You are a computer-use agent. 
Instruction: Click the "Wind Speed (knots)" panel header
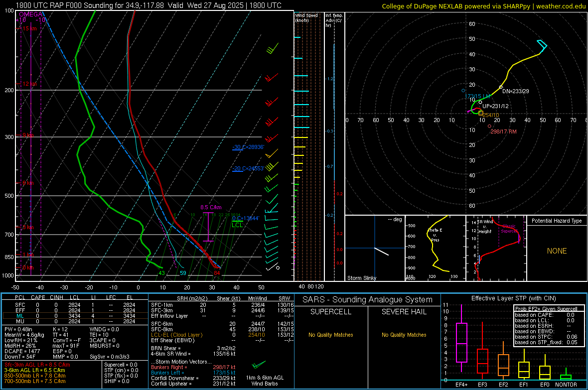point(306,17)
